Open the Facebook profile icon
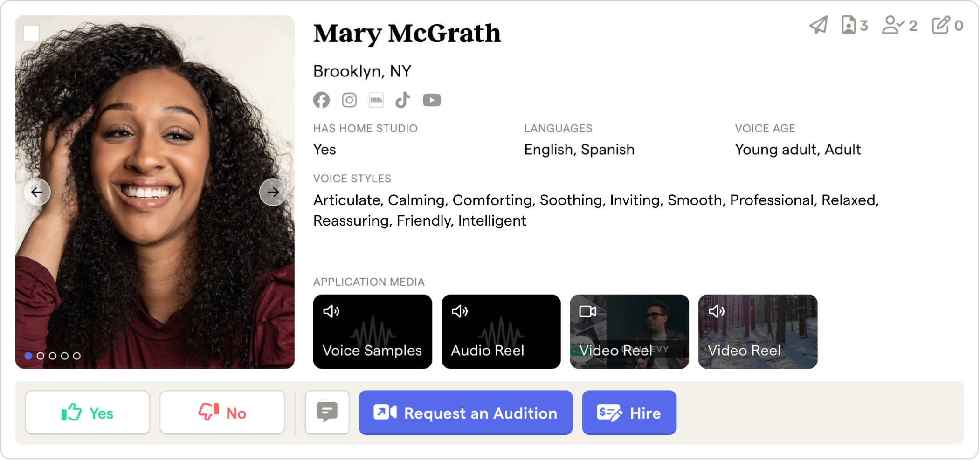This screenshot has height=461, width=980. pyautogui.click(x=321, y=100)
